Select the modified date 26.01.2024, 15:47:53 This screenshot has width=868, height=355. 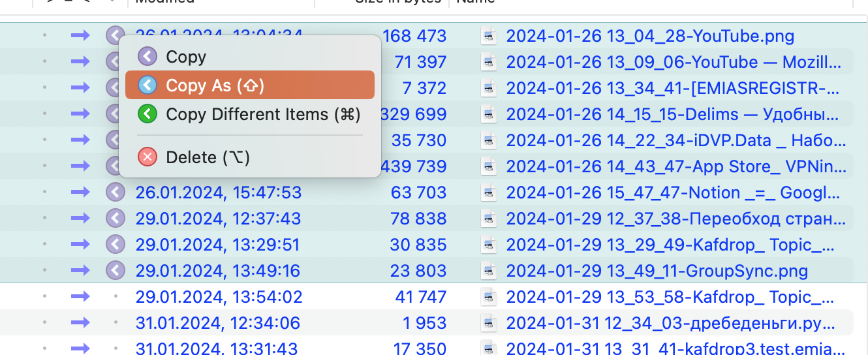[219, 193]
